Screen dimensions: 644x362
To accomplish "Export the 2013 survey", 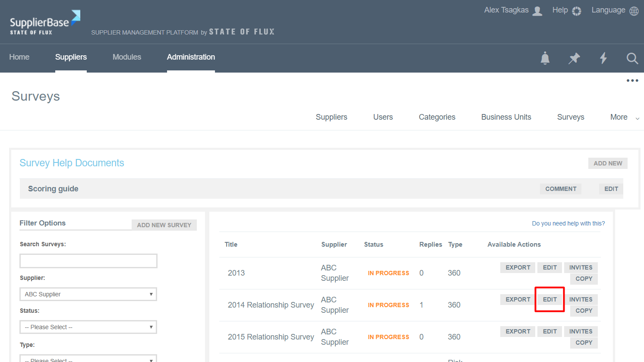I will pos(518,267).
